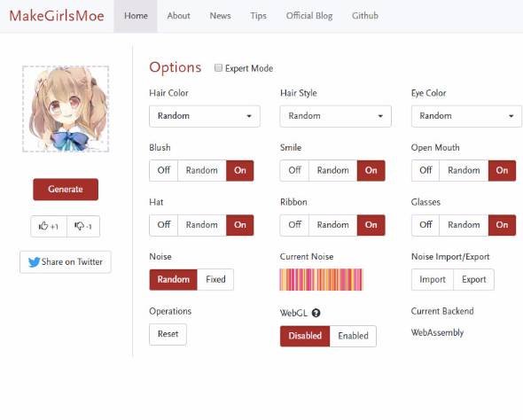
Task: Open the Tips menu item
Action: pyautogui.click(x=259, y=16)
